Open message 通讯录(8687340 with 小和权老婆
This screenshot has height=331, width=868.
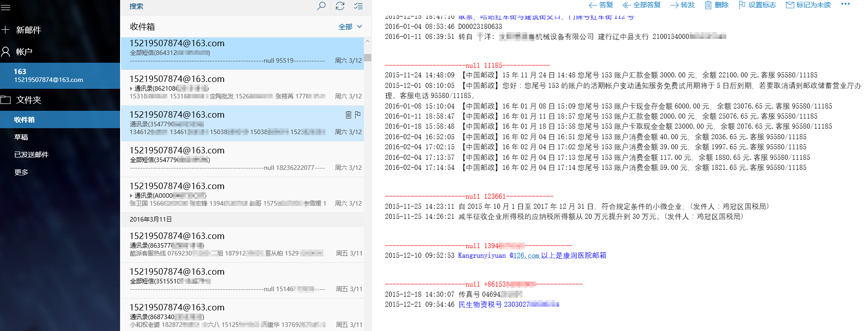[x=242, y=315]
